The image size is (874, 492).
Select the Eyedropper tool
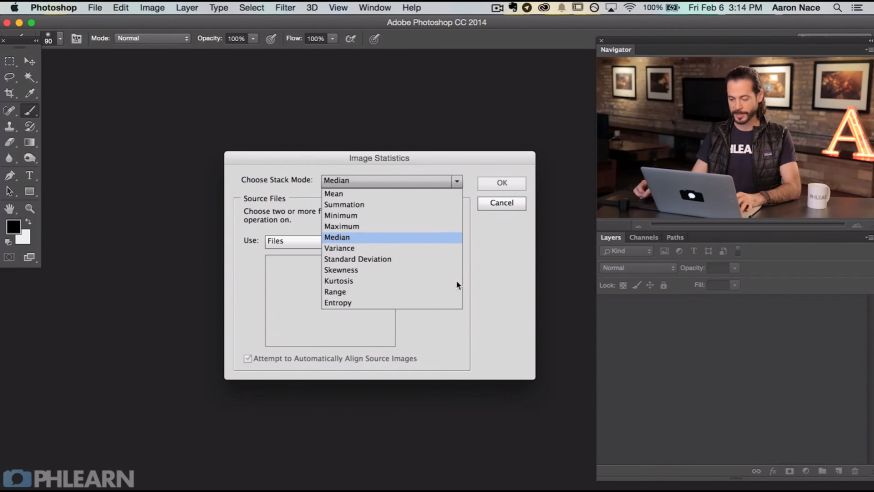click(x=30, y=93)
